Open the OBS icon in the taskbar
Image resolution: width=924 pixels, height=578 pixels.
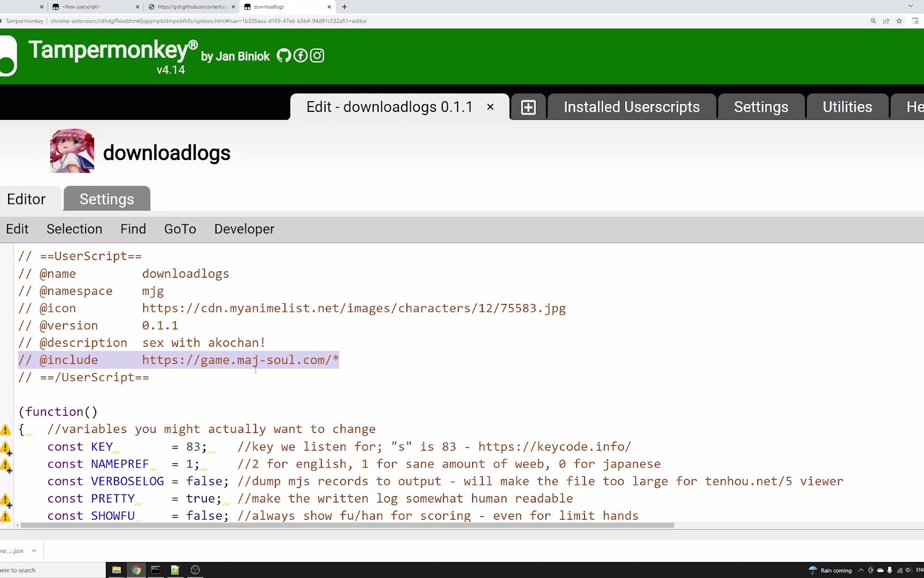click(x=195, y=570)
